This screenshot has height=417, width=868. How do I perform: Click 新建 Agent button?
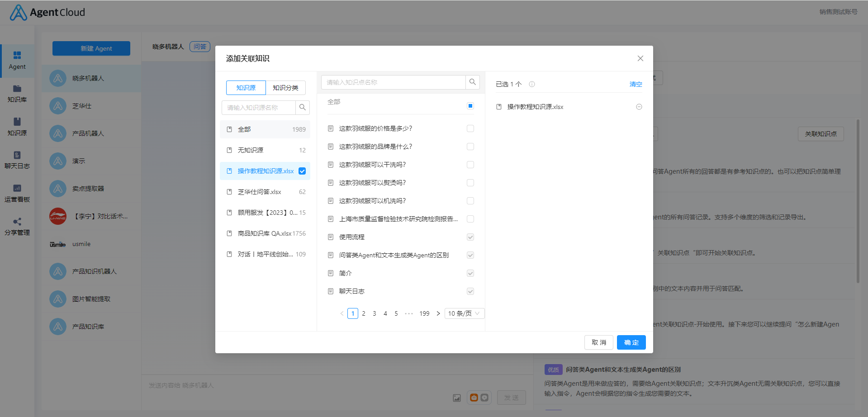click(x=91, y=48)
